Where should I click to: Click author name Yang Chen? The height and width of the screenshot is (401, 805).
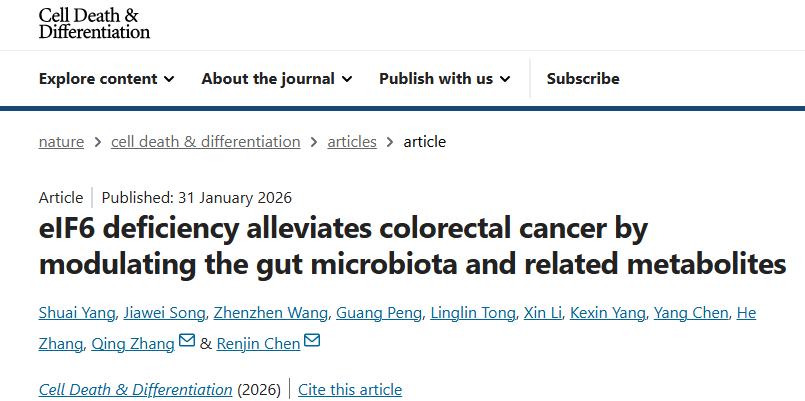(x=691, y=313)
